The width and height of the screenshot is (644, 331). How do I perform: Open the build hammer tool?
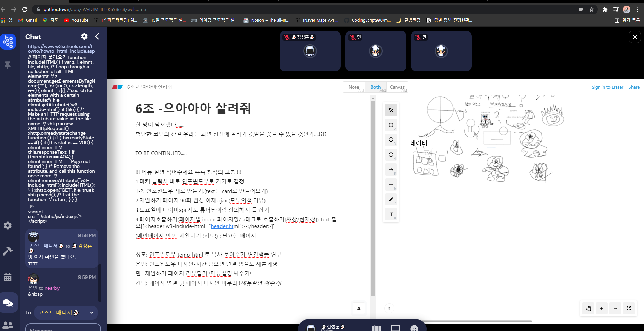[8, 251]
